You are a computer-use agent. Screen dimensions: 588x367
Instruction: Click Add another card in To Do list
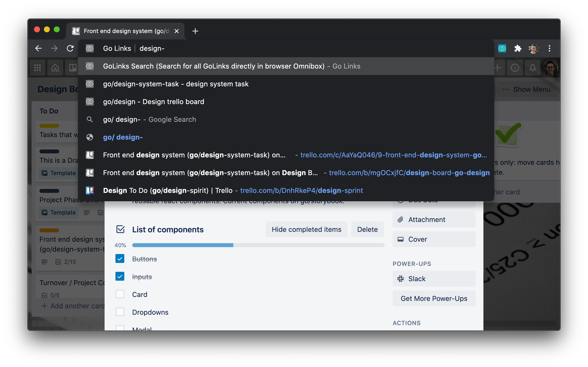73,306
